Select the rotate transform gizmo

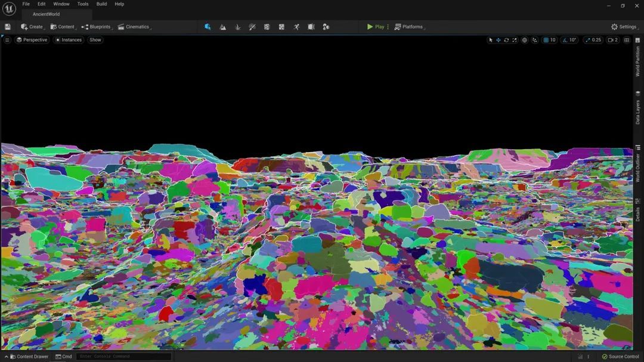[x=506, y=40]
